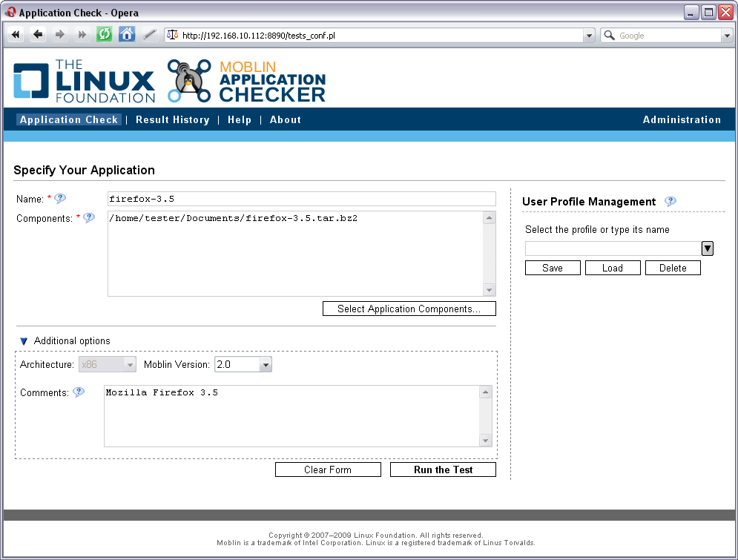738x560 pixels.
Task: Load the selected user profile
Action: [x=613, y=268]
